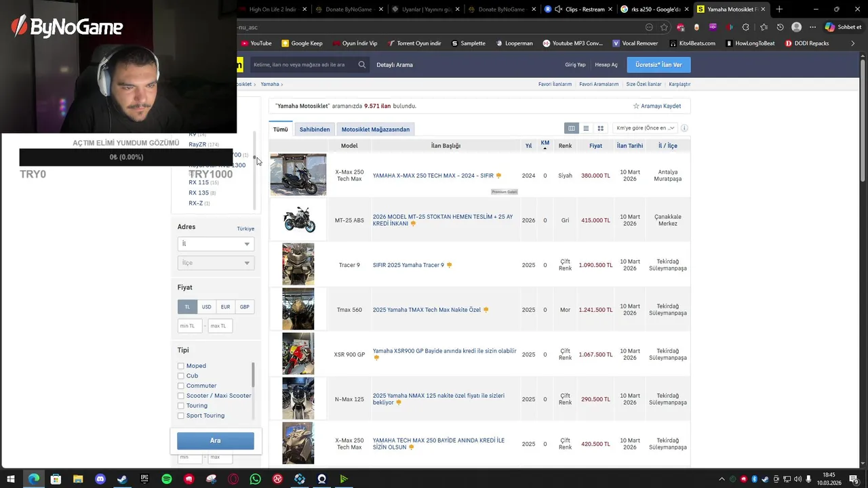This screenshot has width=868, height=488.
Task: Click the sorting info icon
Action: coord(684,128)
